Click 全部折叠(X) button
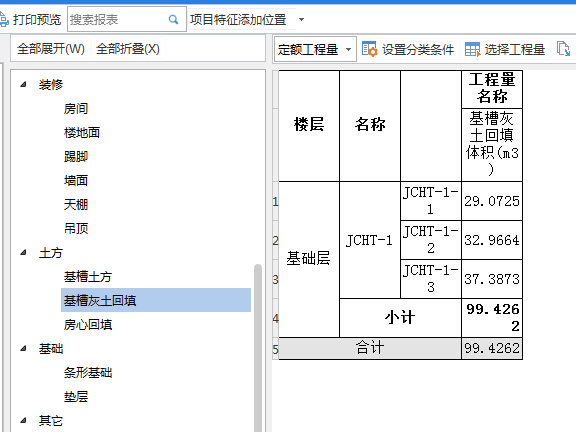 pyautogui.click(x=128, y=49)
